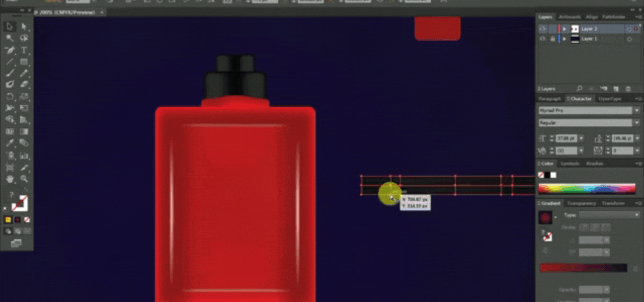Screen dimensions: 644x302
Task: Toggle the lock on Layer 1
Action: (552, 39)
